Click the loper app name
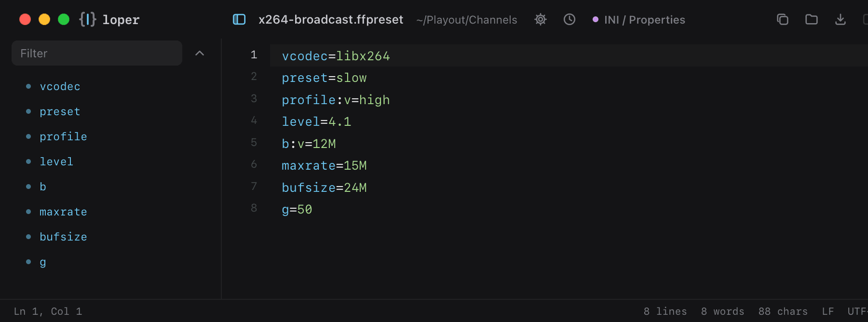 pyautogui.click(x=121, y=20)
